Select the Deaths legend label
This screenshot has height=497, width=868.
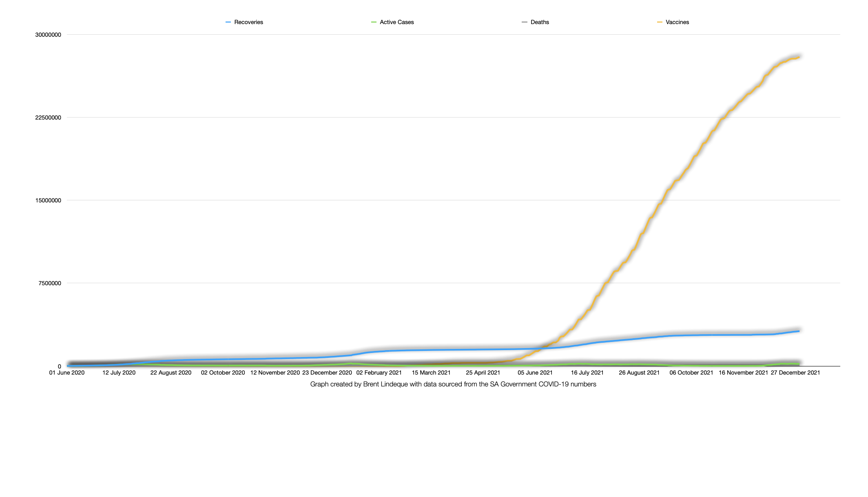point(540,22)
